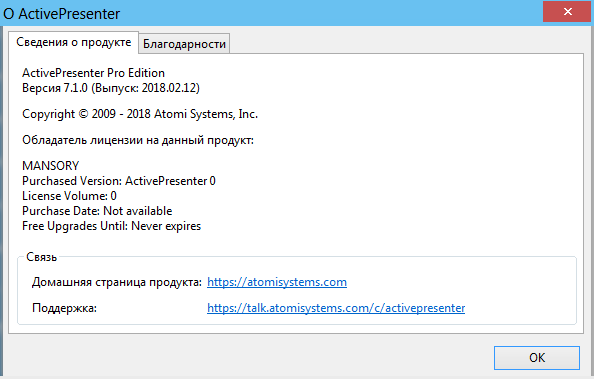Image resolution: width=594 pixels, height=379 pixels.
Task: Close the О ActivePresenter dialog
Action: 567,12
